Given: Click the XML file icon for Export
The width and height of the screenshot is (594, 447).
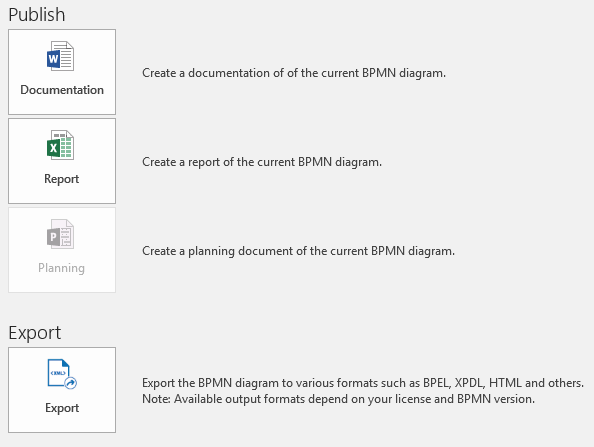Looking at the screenshot, I should tap(62, 374).
